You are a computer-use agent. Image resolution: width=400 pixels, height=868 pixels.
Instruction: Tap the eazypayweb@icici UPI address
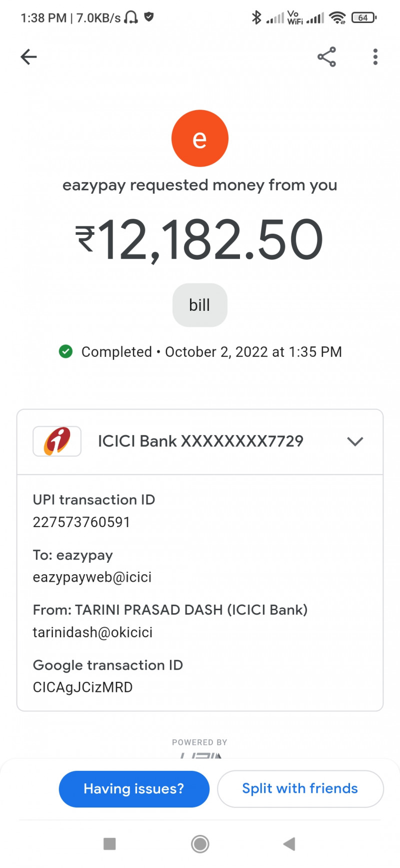(92, 577)
